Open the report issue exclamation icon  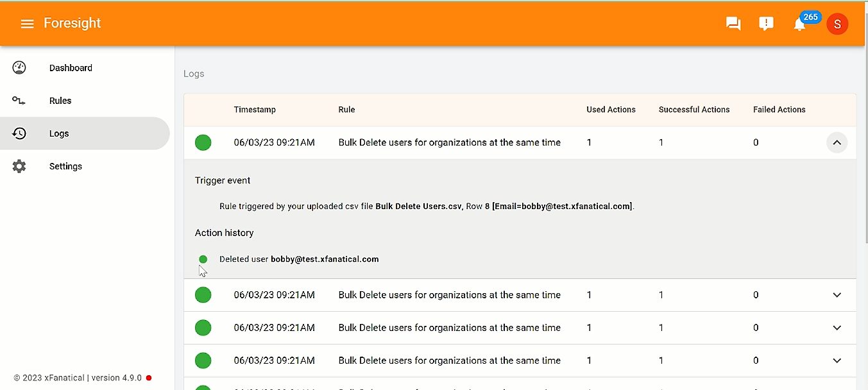pyautogui.click(x=765, y=23)
